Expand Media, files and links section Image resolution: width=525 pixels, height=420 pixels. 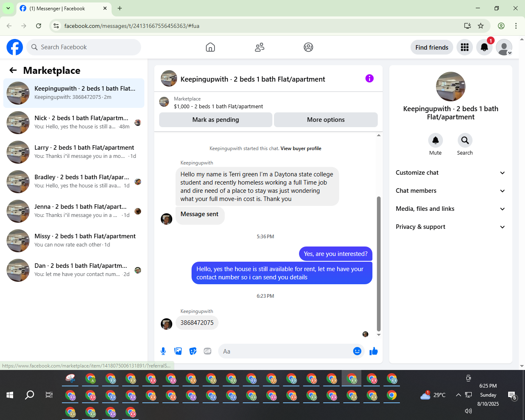(451, 209)
